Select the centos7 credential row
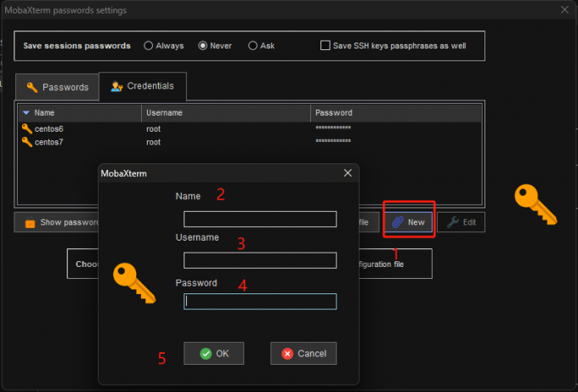This screenshot has height=392, width=578. point(250,142)
